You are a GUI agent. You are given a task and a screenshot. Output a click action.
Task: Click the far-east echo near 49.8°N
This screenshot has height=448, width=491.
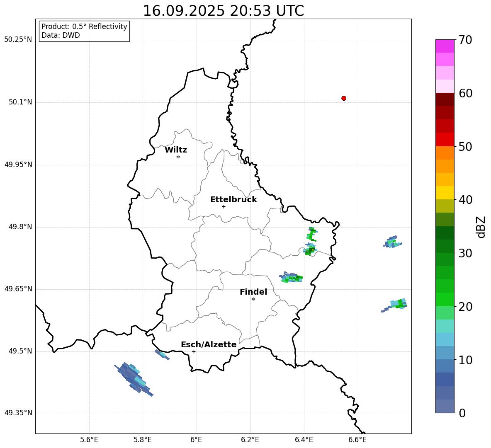(x=392, y=242)
